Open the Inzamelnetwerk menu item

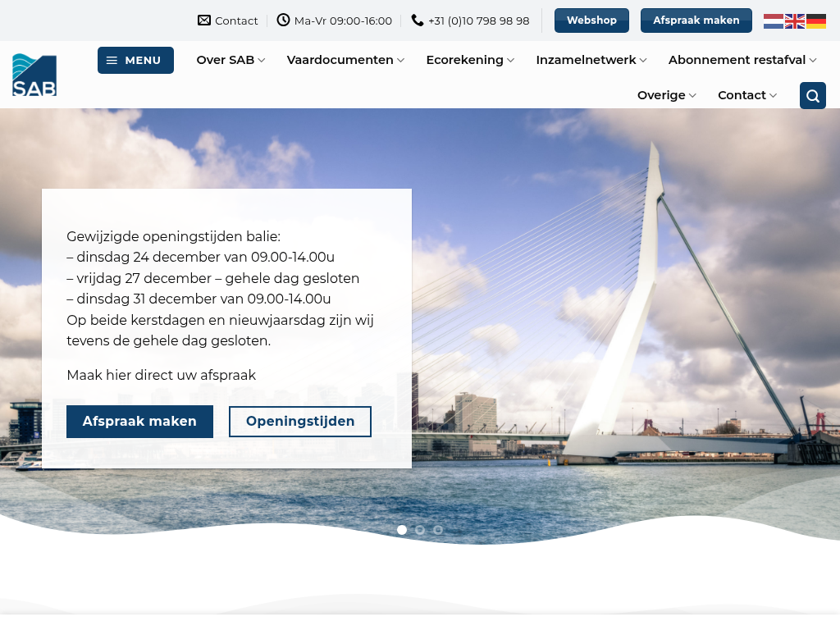pos(591,60)
